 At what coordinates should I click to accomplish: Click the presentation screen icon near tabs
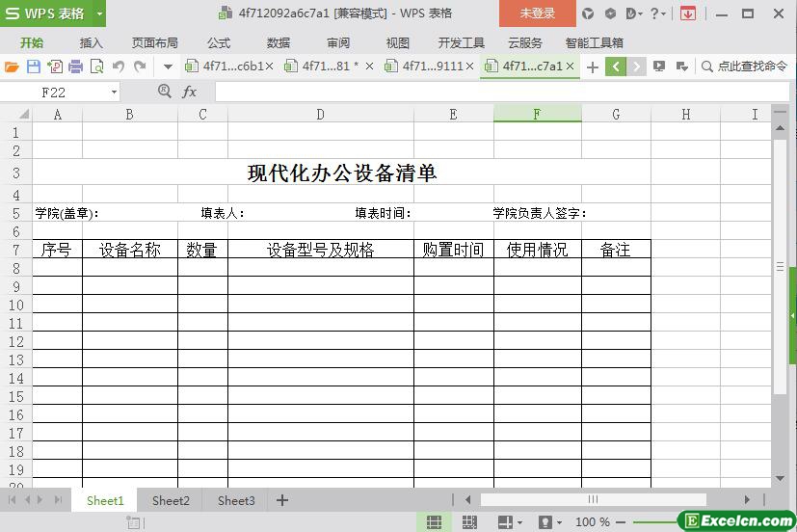(659, 66)
